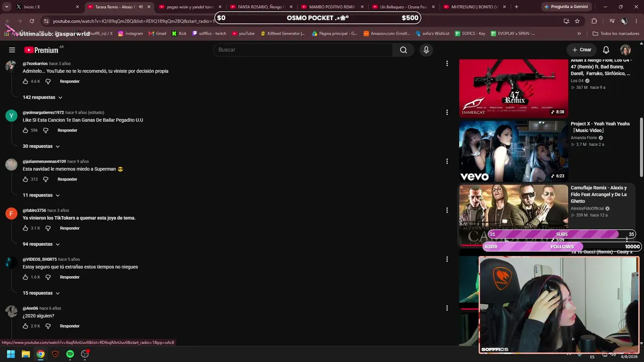Show more bookmarks with the overflow chevron

click(579, 34)
